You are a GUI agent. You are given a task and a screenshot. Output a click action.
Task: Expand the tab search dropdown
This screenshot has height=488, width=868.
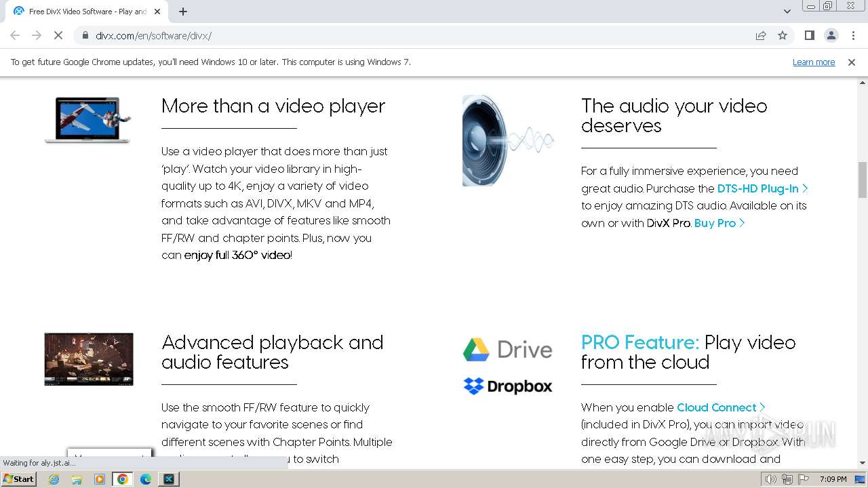pyautogui.click(x=787, y=12)
